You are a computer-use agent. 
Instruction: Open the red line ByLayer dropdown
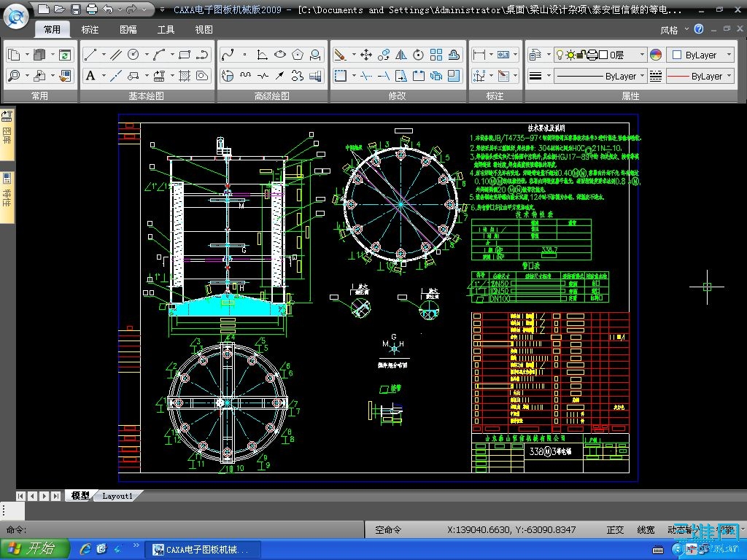700,76
